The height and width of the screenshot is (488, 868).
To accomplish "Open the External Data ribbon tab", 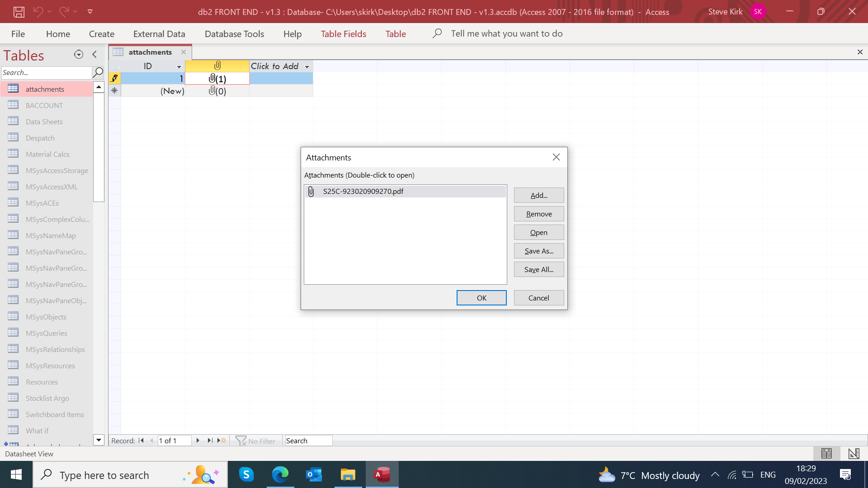I will (159, 34).
